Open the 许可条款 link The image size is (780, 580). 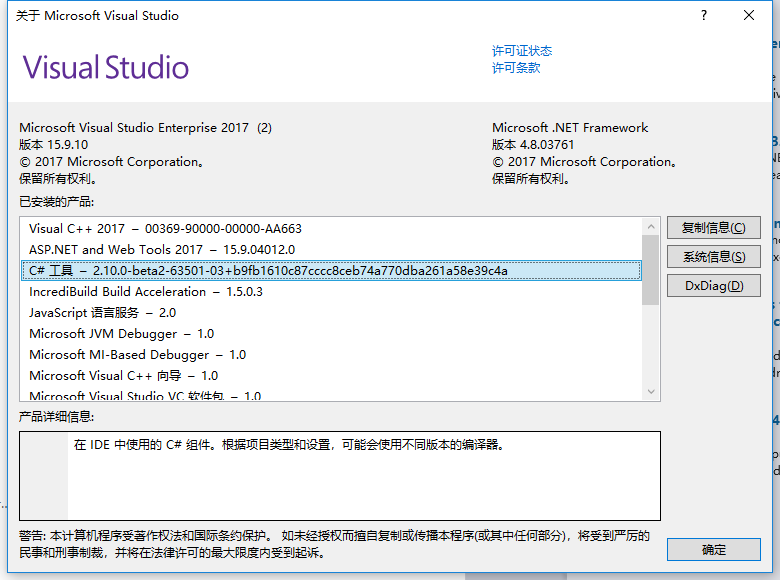pos(516,68)
